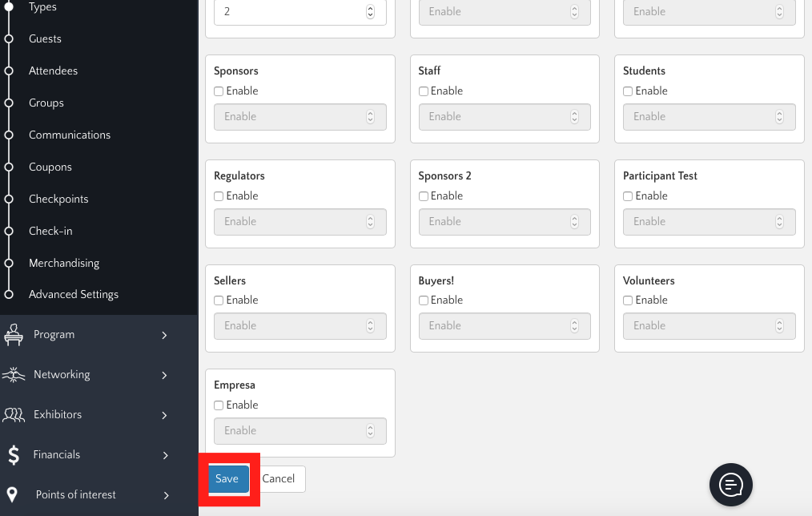This screenshot has height=516, width=812.
Task: Go to Advanced Settings menu item
Action: 74,294
